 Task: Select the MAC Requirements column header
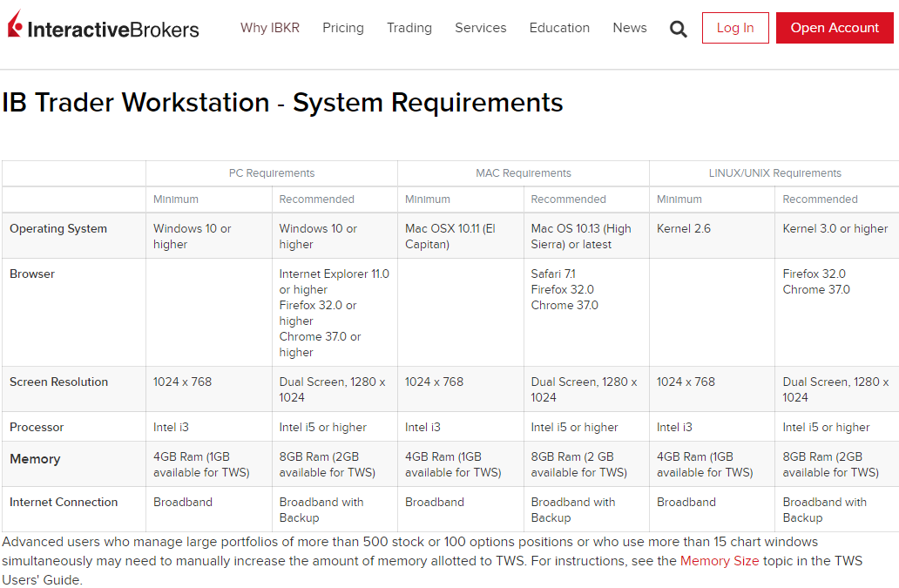coord(524,173)
